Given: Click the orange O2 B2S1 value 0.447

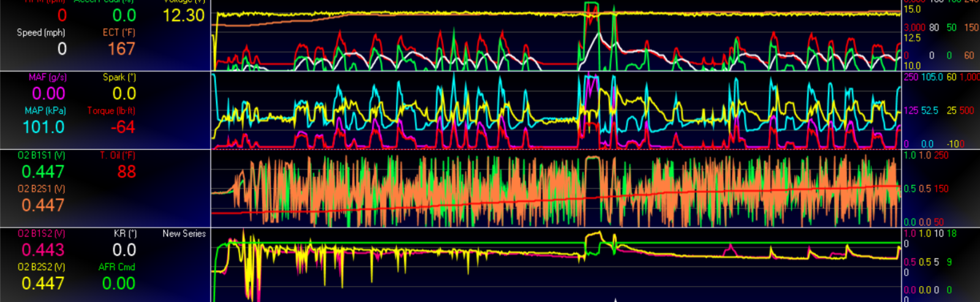Looking at the screenshot, I should point(43,205).
